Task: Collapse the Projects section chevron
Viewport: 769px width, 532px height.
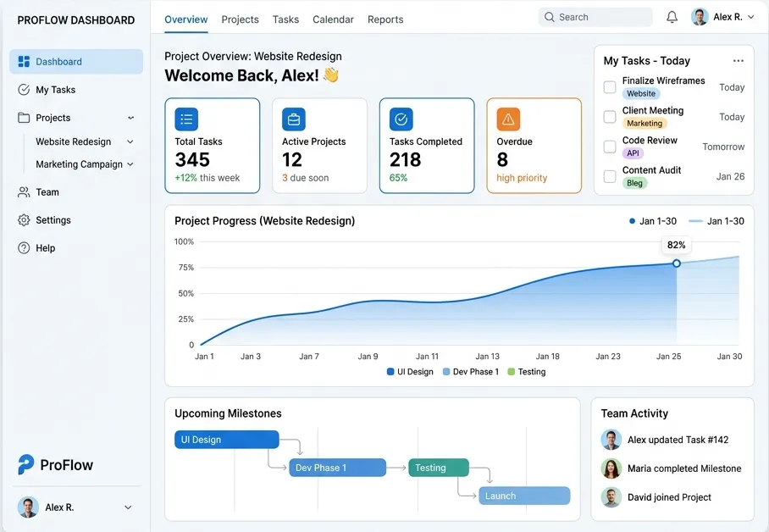Action: point(130,118)
